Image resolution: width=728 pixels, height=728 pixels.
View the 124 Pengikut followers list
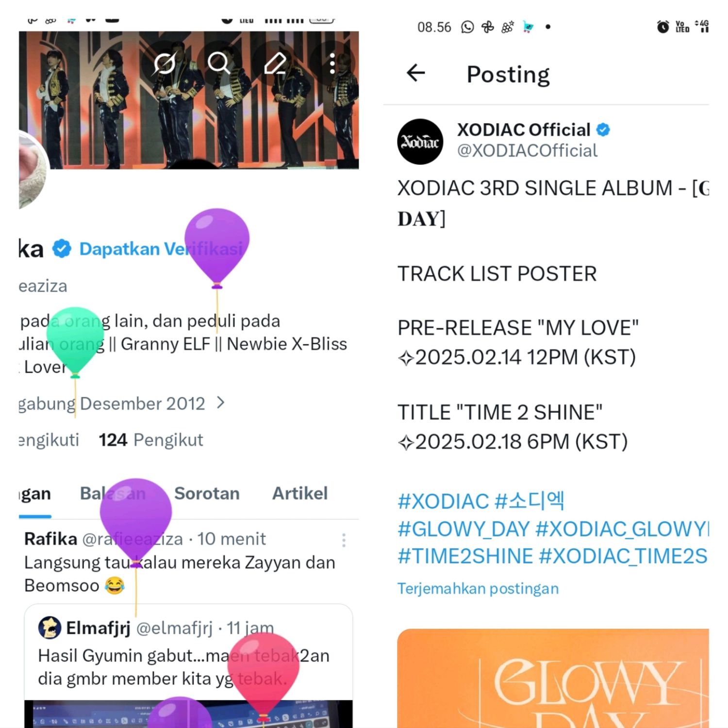(151, 440)
